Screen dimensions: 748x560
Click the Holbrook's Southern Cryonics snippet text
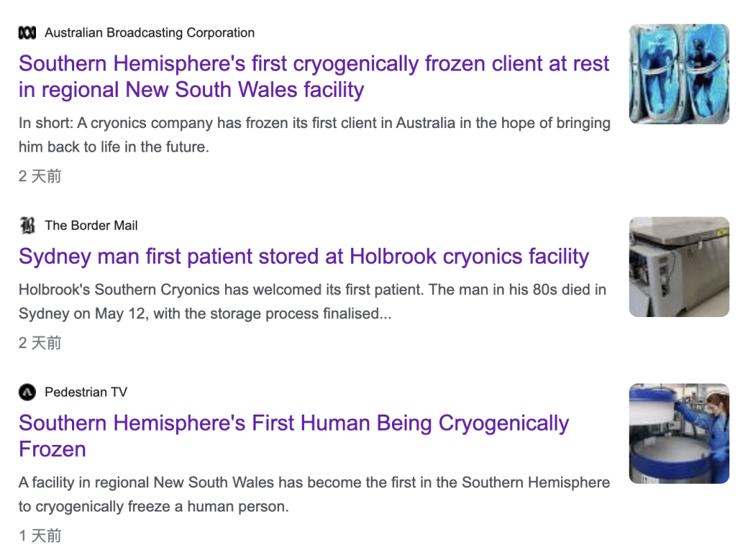pyautogui.click(x=312, y=302)
